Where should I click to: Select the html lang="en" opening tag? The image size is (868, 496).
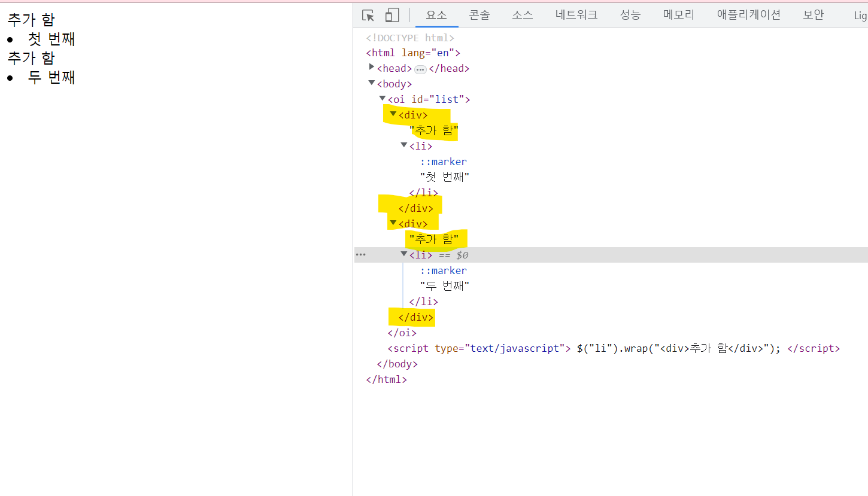413,53
